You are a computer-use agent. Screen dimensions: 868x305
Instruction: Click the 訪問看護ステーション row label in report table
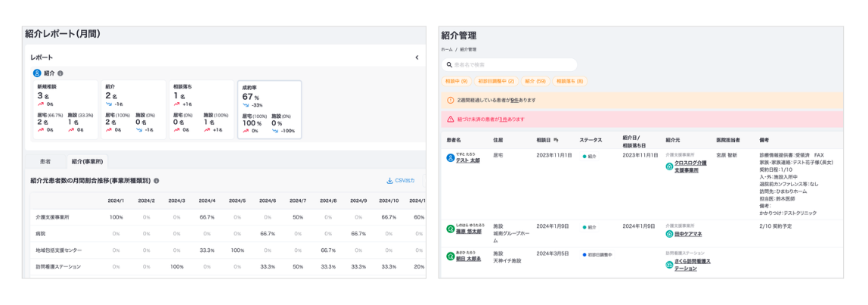coord(57,266)
